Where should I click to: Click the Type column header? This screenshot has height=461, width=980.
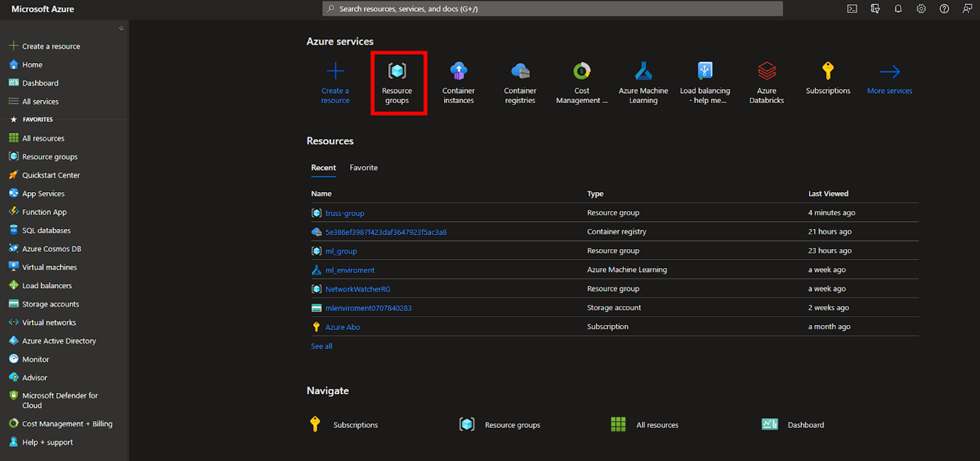pyautogui.click(x=595, y=193)
